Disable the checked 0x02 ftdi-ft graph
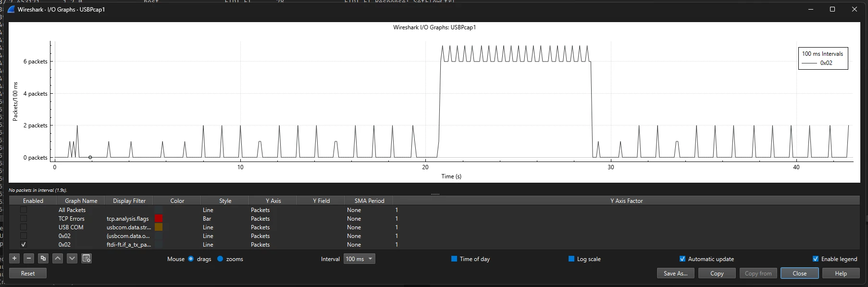This screenshot has width=868, height=287. tap(24, 245)
